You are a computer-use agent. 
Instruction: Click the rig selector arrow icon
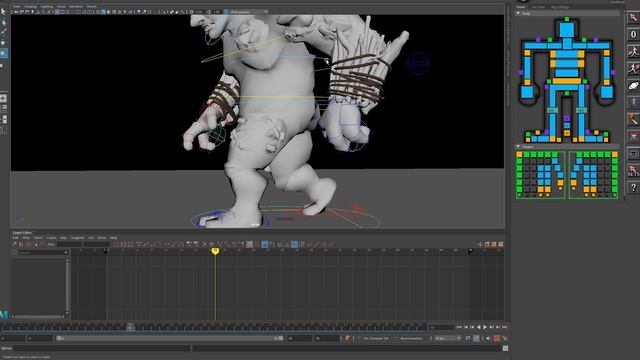coord(633,17)
